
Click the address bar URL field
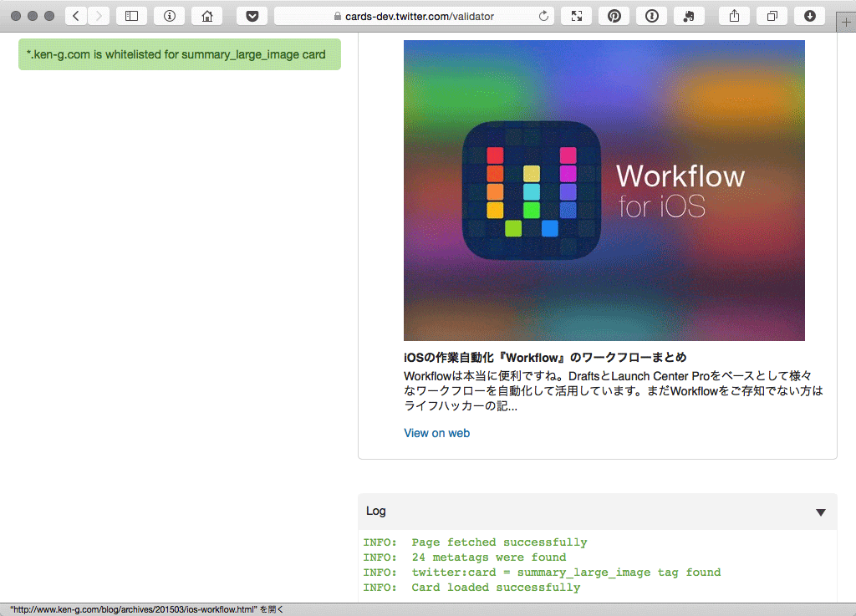[x=418, y=16]
